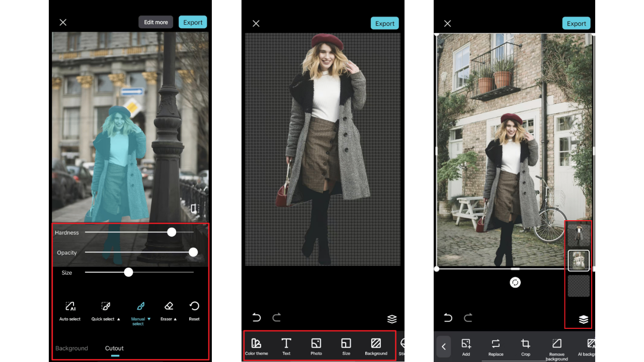
Task: Open layers on the transparent-background screen
Action: 392,319
